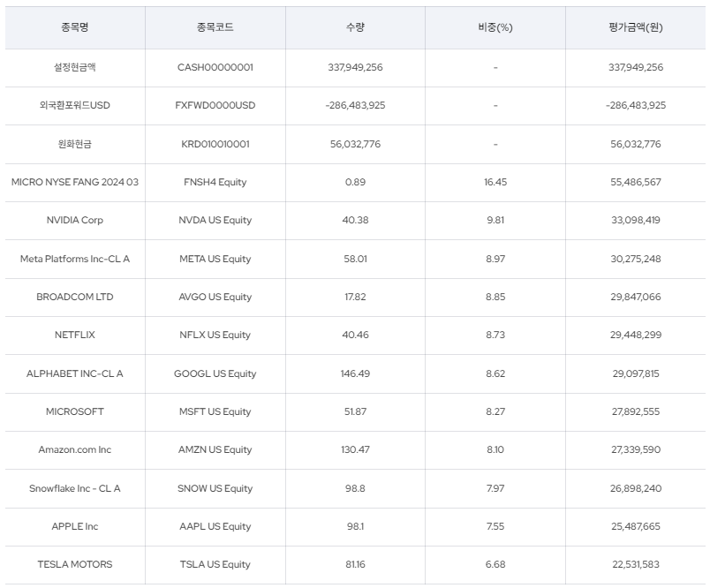Select the 원화현금 row name

pos(75,144)
